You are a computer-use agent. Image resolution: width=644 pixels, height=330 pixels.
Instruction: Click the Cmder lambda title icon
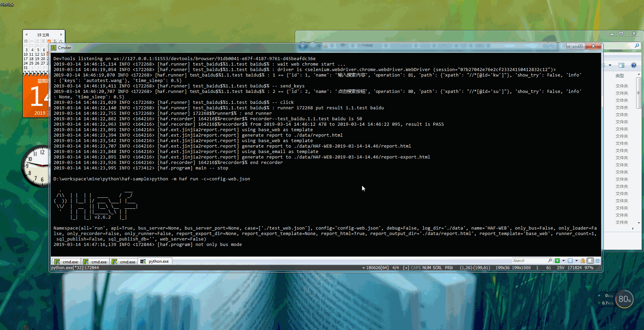54,48
